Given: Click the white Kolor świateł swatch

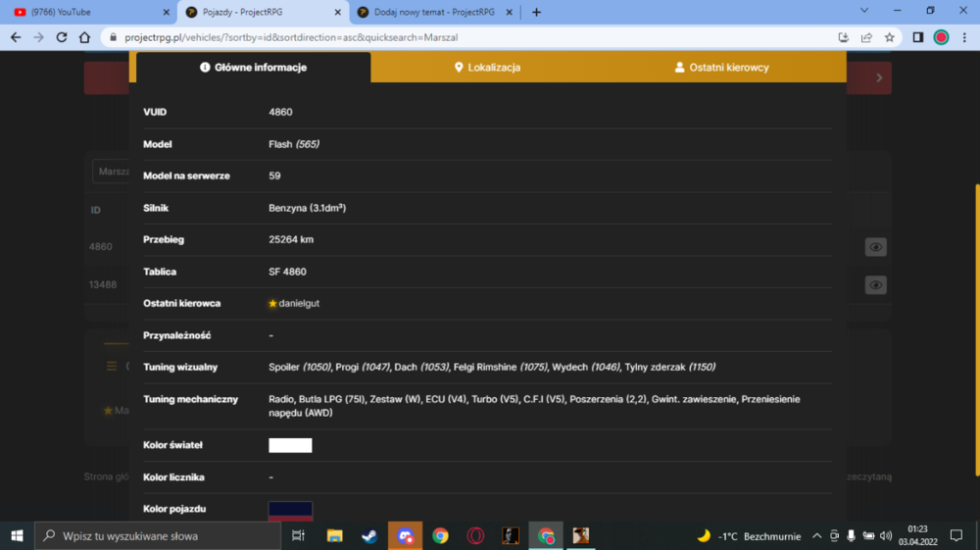Looking at the screenshot, I should coord(290,445).
